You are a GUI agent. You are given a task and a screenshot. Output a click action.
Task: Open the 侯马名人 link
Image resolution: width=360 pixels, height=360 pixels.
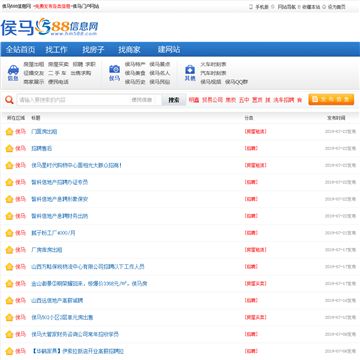click(x=160, y=73)
